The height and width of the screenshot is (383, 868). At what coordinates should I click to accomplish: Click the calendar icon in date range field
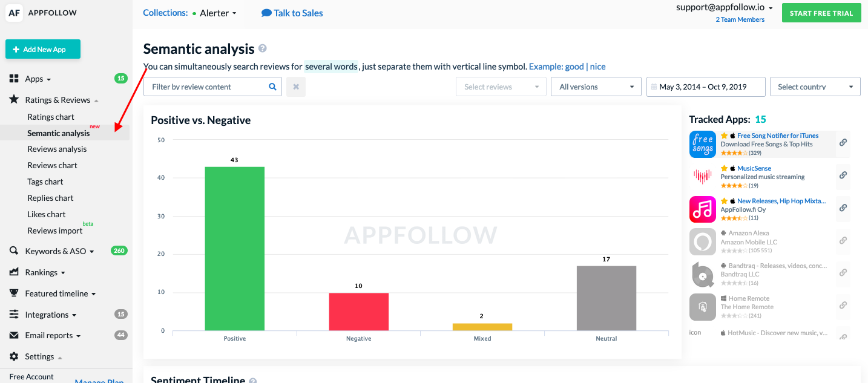[x=654, y=87]
